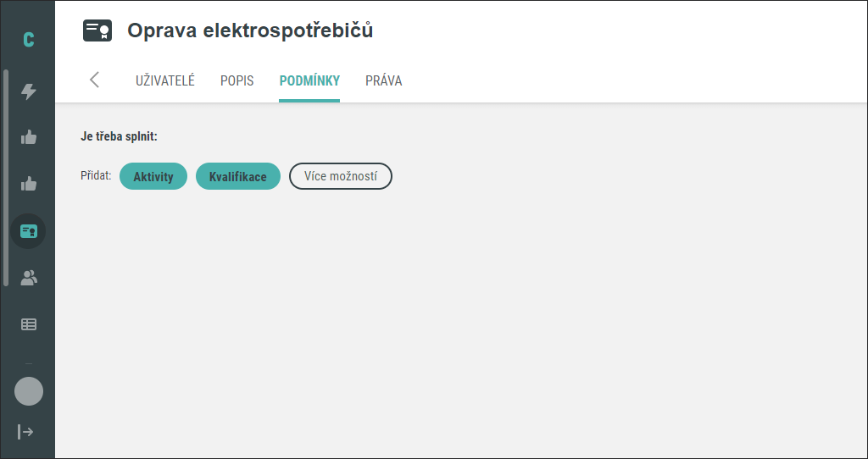Select thumbs-up icon just below lightning bolt
This screenshot has width=868, height=459.
click(28, 137)
